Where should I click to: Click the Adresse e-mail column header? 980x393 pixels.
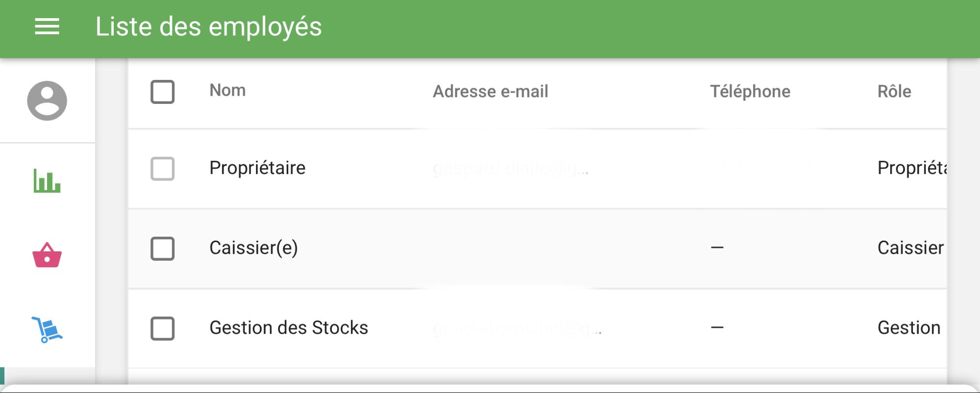tap(490, 92)
